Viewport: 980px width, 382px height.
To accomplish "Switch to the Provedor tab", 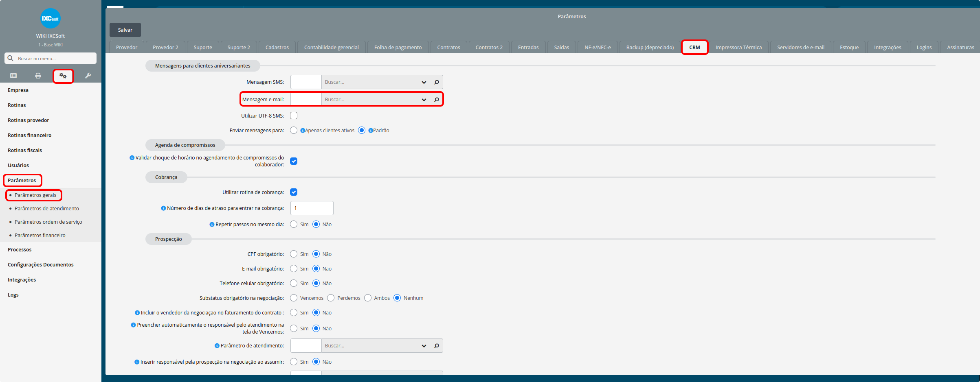I will click(x=127, y=47).
